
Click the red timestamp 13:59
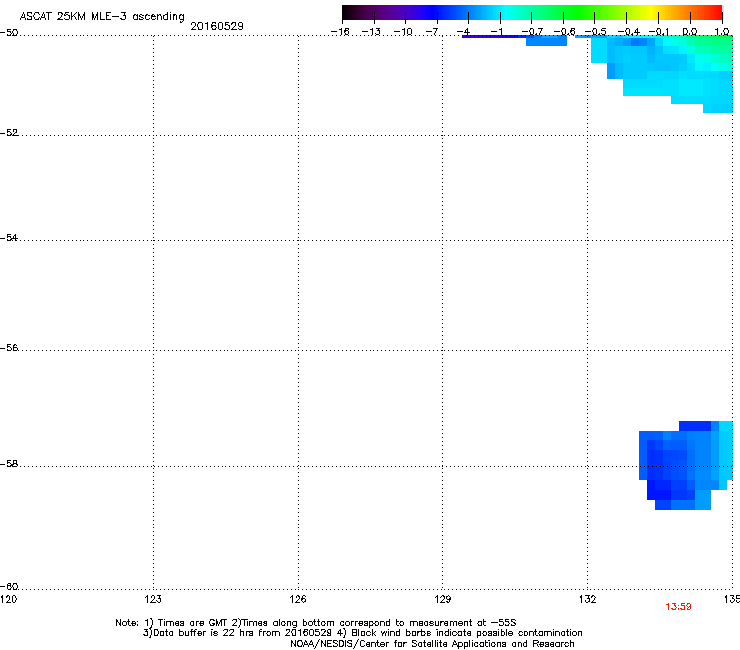point(678,607)
